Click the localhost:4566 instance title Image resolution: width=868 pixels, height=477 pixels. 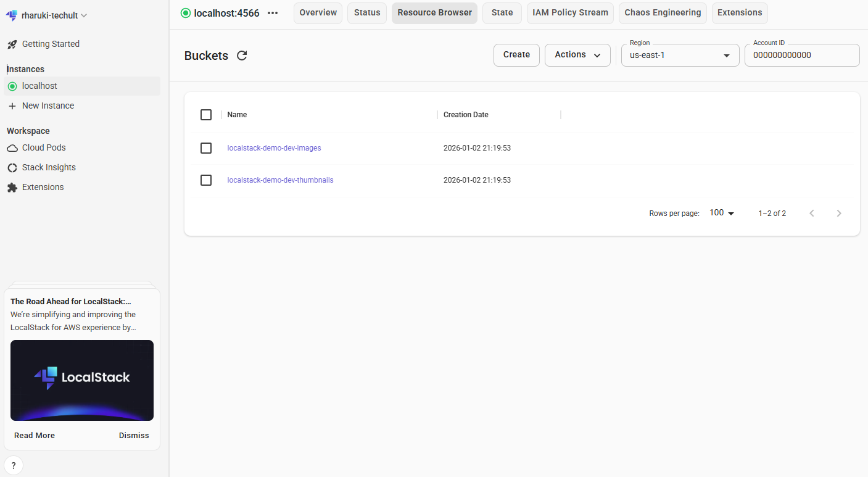226,13
